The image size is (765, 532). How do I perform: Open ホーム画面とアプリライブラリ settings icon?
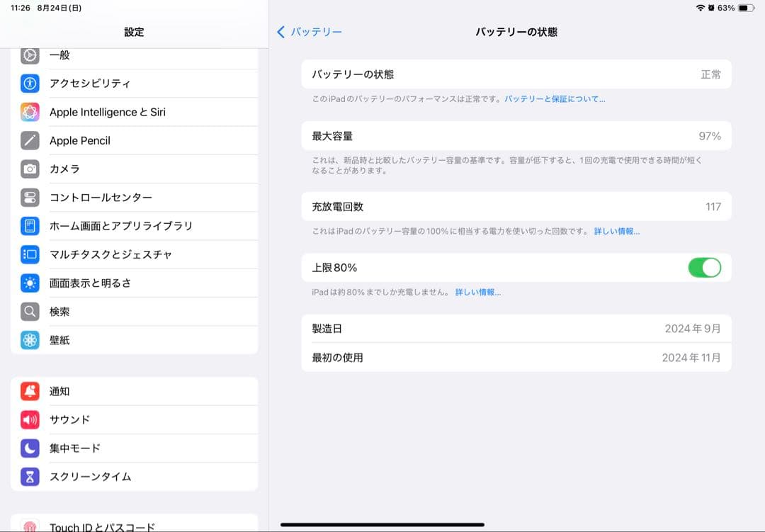[29, 225]
